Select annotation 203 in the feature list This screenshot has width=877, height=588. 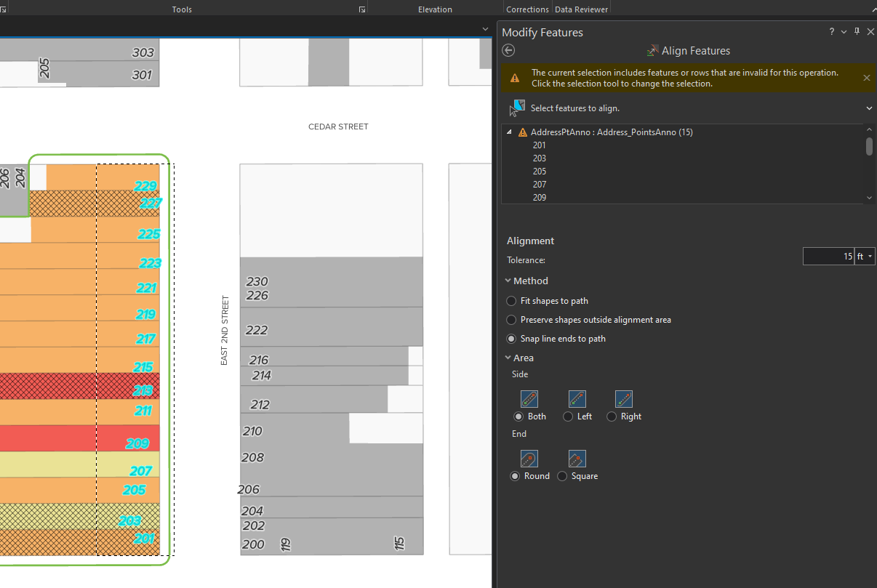pos(539,158)
